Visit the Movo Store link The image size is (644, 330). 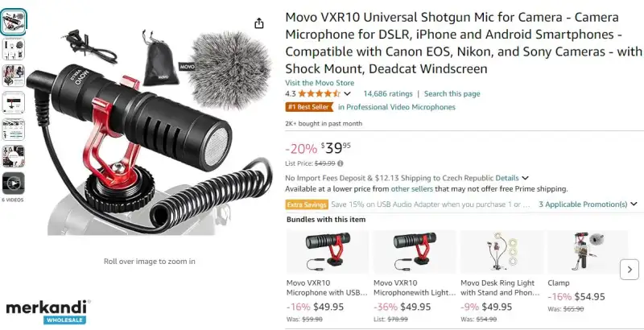click(x=320, y=82)
